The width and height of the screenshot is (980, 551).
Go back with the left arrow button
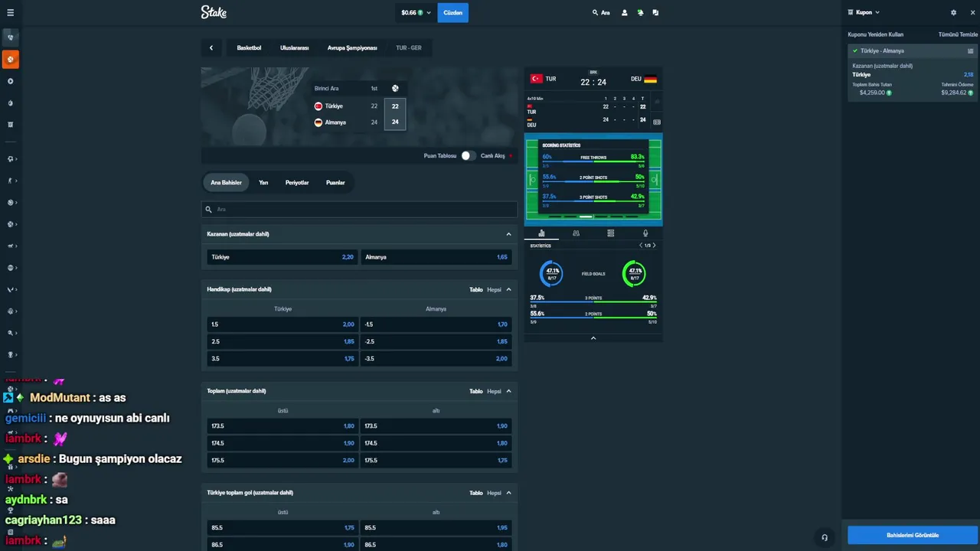pos(211,47)
